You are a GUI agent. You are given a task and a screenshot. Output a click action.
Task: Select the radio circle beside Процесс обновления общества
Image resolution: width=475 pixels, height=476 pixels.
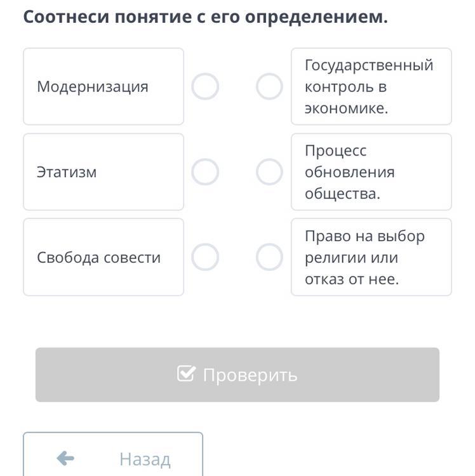[x=269, y=171]
